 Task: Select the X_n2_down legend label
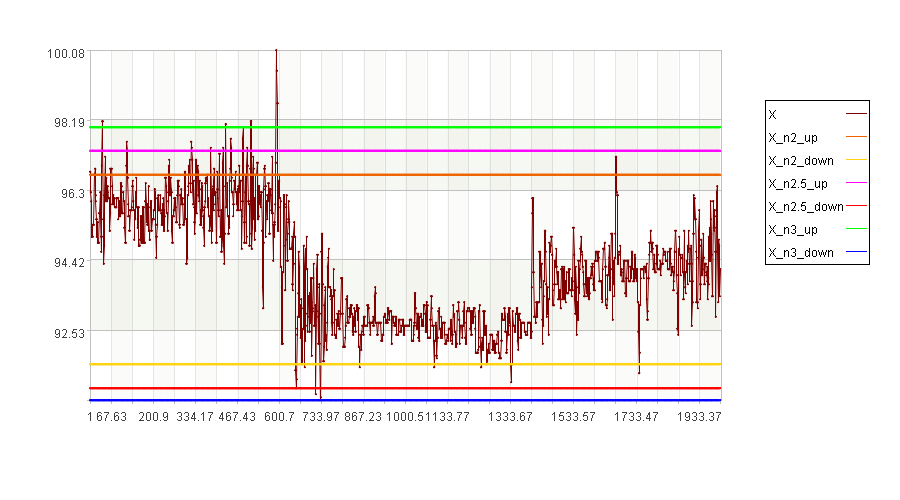[x=801, y=161]
